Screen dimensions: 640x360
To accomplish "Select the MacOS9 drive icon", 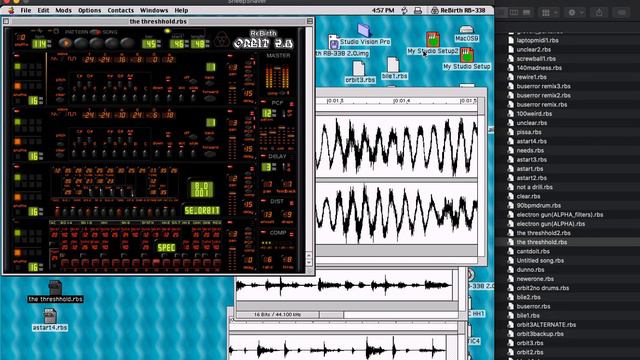I will coord(467,30).
